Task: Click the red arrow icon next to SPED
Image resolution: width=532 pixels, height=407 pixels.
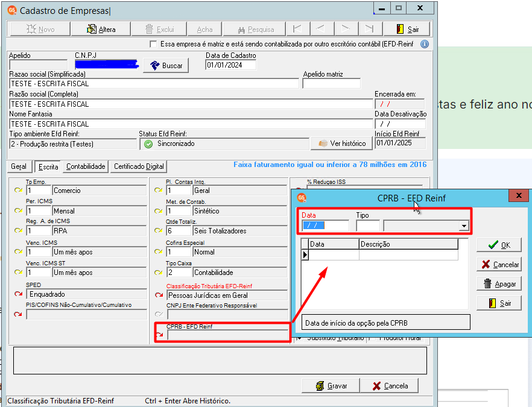Action: tap(18, 294)
